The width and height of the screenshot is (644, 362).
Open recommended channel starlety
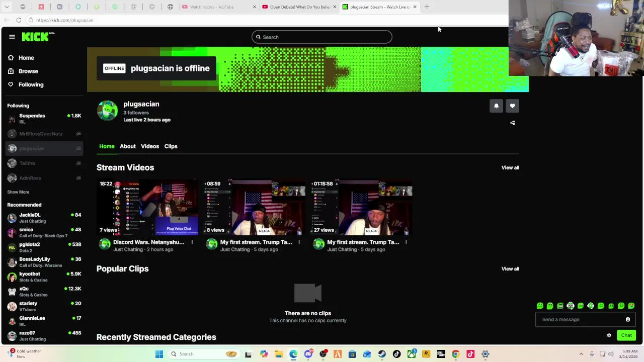pyautogui.click(x=44, y=306)
